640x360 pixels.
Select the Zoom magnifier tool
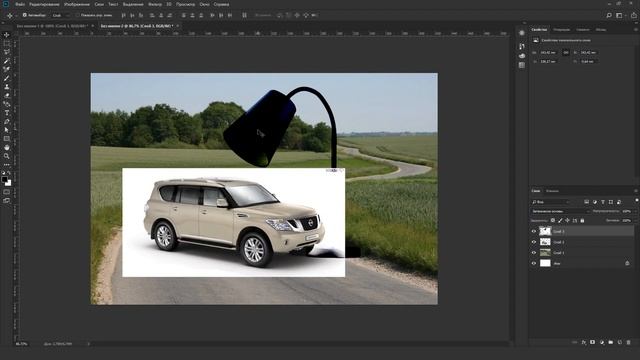[7, 156]
